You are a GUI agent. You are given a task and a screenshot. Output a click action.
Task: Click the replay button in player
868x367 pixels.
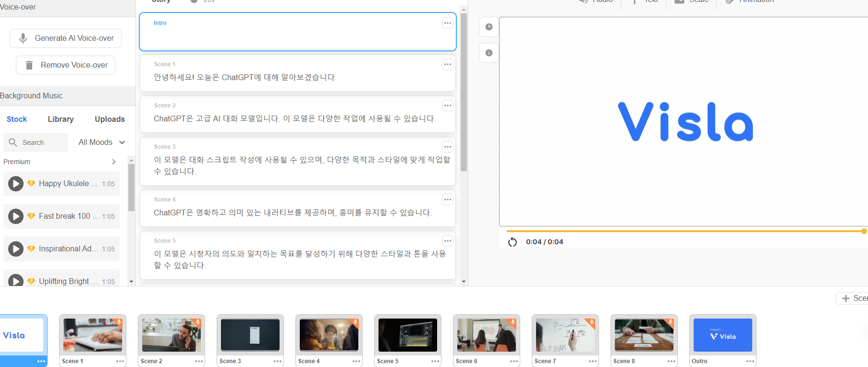(513, 242)
